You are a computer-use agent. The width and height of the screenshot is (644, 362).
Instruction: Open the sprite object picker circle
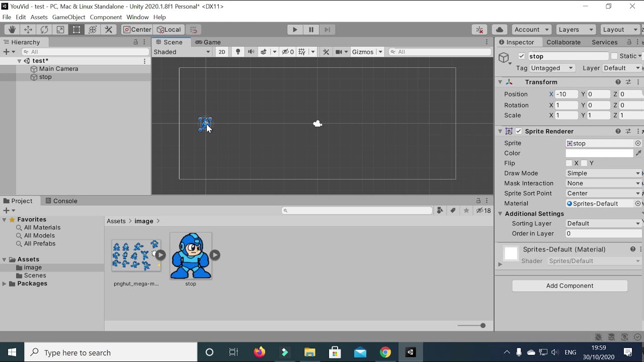coord(638,143)
